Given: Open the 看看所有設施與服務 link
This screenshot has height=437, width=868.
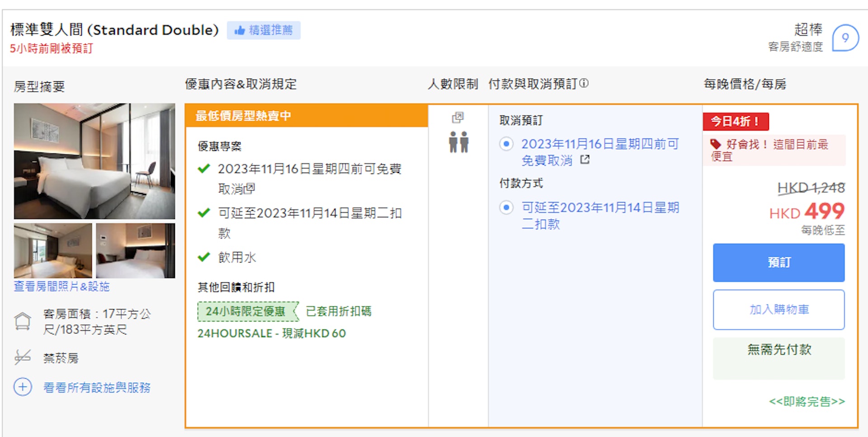Looking at the screenshot, I should pyautogui.click(x=97, y=387).
